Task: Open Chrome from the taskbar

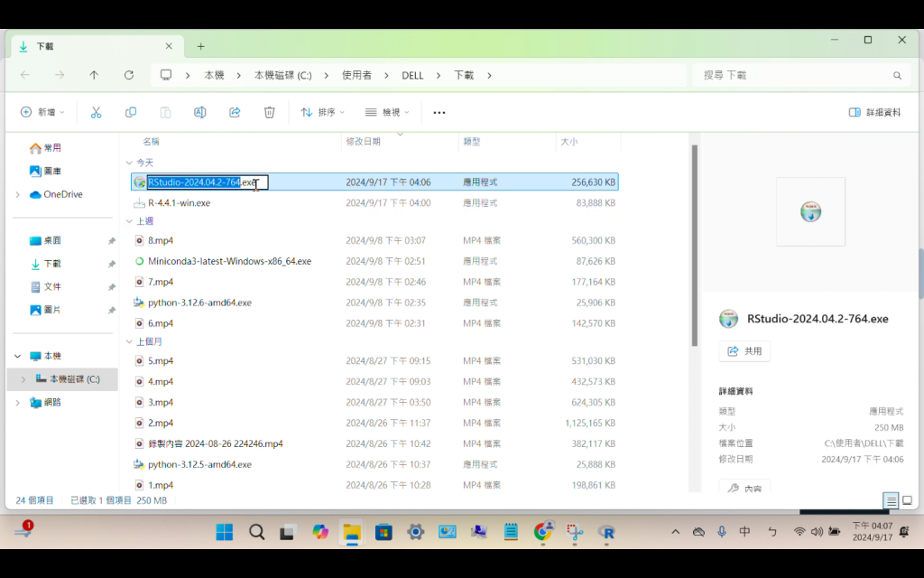Action: (542, 532)
